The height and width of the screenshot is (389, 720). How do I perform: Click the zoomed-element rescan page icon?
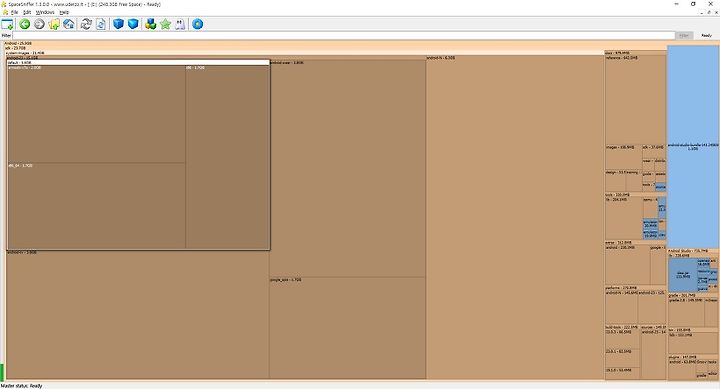click(101, 24)
